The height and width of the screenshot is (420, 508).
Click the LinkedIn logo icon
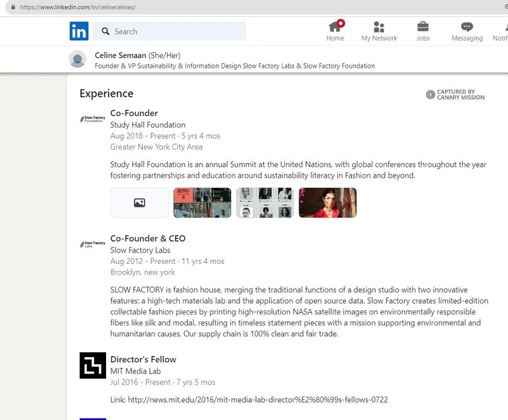79,31
